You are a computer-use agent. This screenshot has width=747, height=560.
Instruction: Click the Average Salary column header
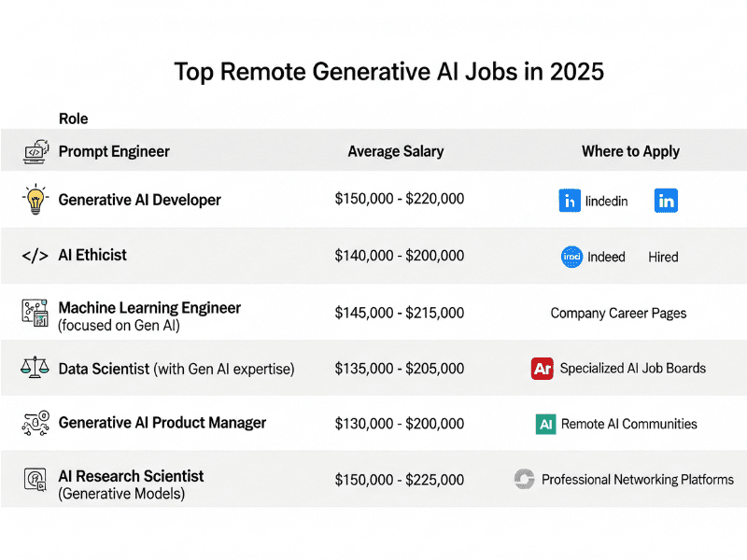point(395,151)
